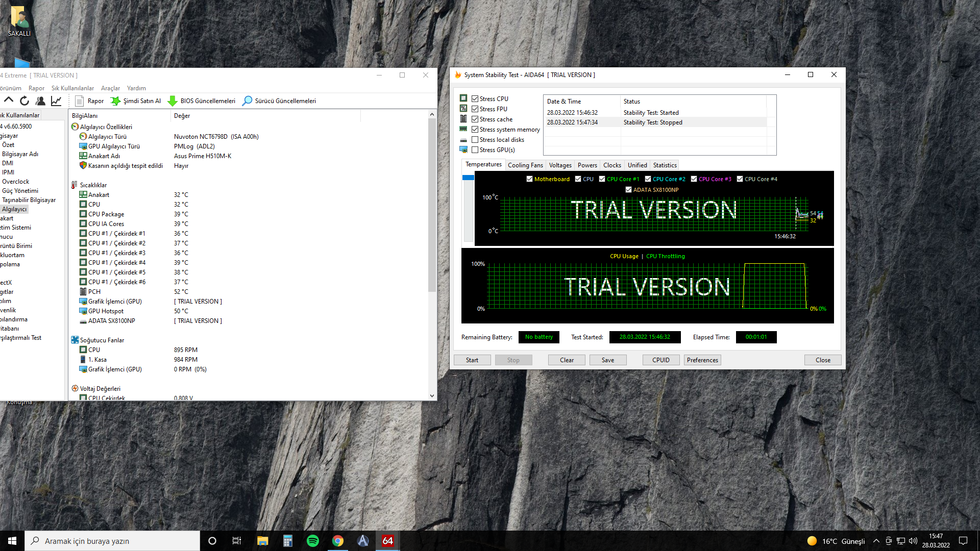Open Preferences in Stability Test
980x551 pixels.
click(x=702, y=360)
